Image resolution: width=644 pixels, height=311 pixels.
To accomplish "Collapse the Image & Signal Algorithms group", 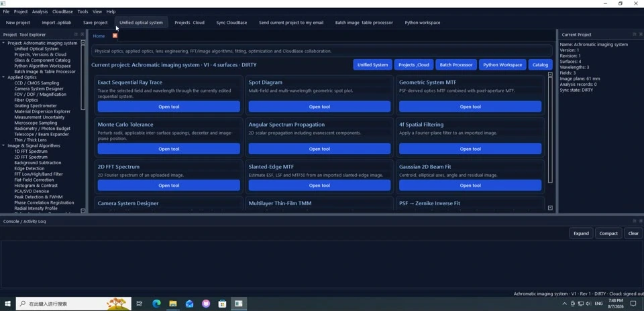I will [4, 145].
